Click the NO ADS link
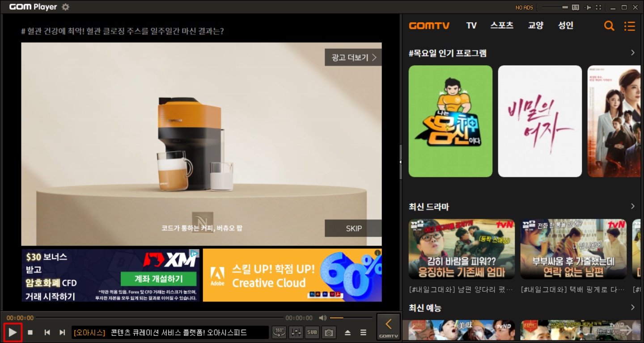644x343 pixels. click(524, 8)
